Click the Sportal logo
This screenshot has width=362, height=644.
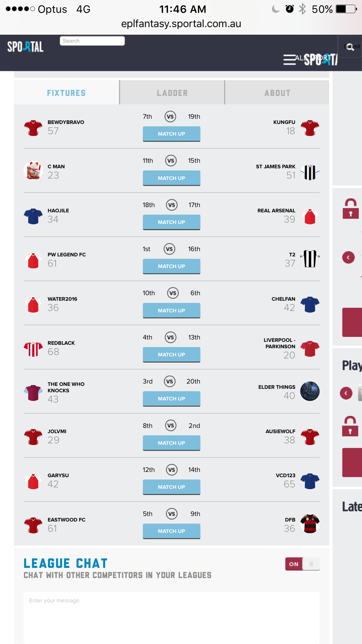pyautogui.click(x=25, y=47)
